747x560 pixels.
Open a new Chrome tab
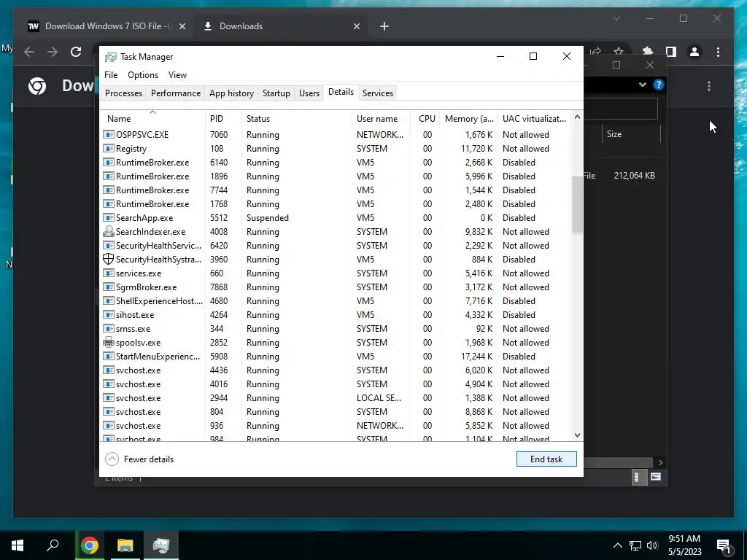[x=384, y=26]
